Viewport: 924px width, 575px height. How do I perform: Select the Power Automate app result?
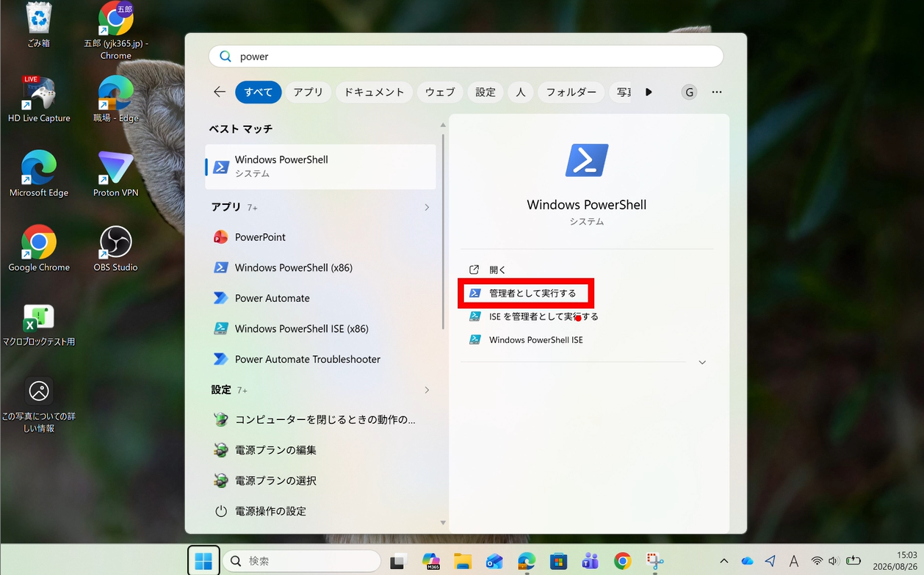tap(321, 298)
